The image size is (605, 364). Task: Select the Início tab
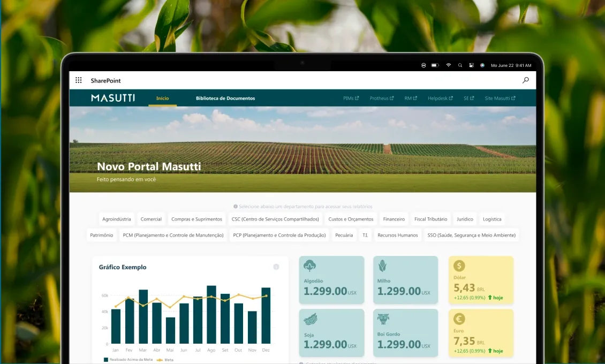[162, 98]
